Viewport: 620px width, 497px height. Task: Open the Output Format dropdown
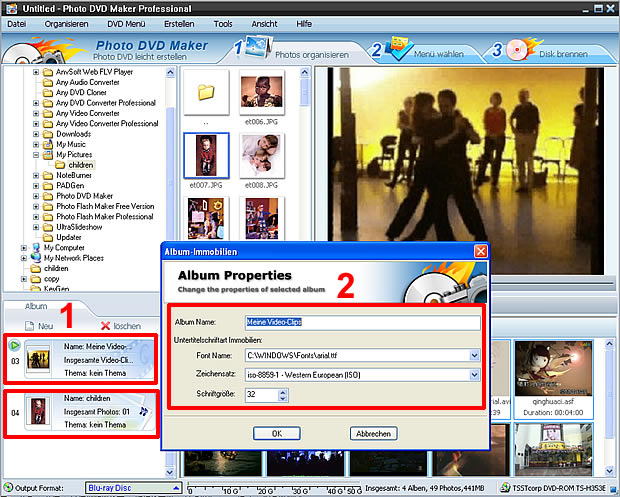pos(133,488)
